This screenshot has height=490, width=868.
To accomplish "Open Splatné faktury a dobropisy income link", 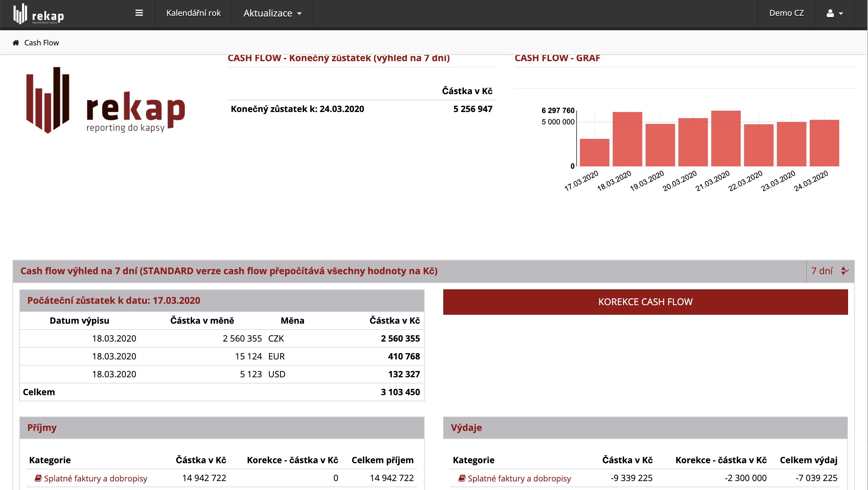I will click(x=96, y=478).
